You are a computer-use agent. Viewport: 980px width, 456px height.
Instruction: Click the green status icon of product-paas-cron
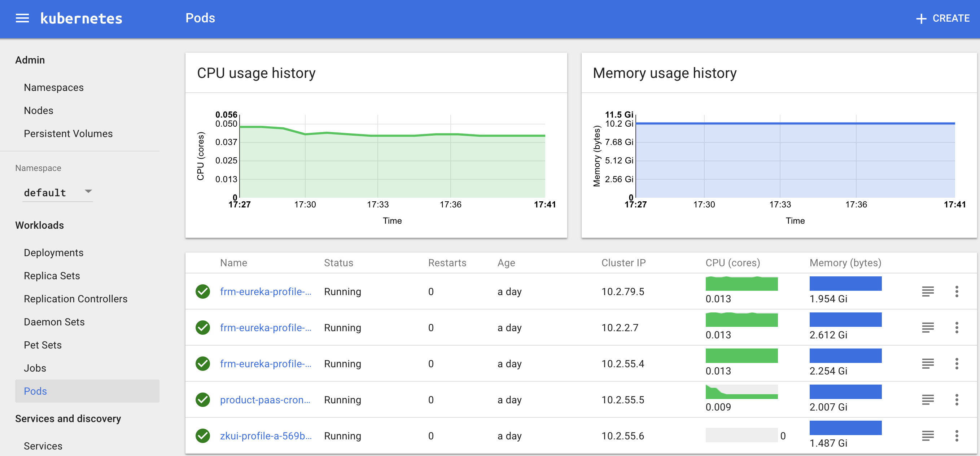coord(202,400)
